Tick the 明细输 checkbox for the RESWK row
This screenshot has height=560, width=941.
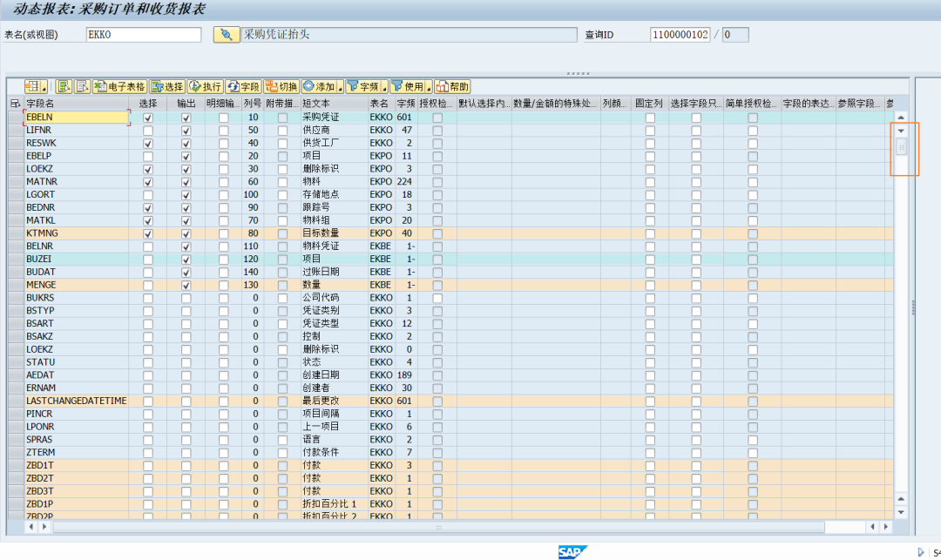[x=223, y=144]
